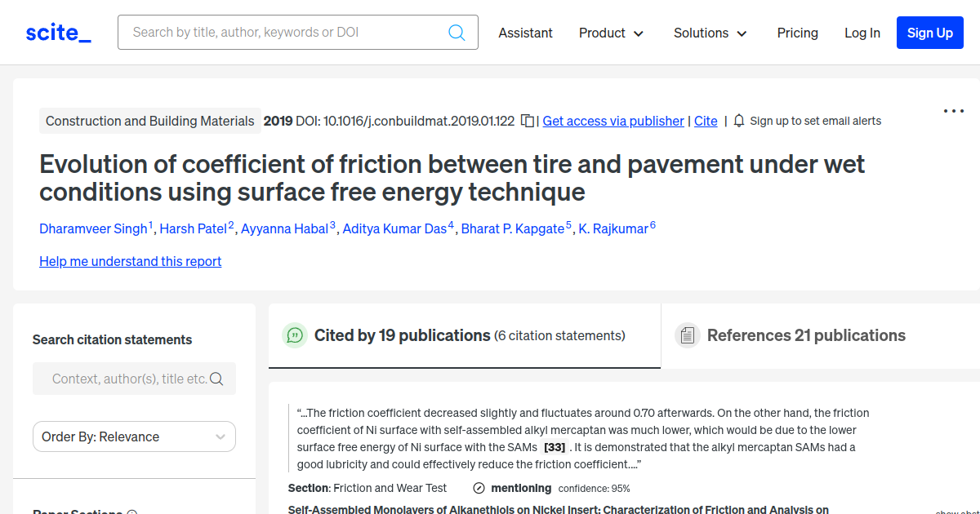
Task: Type in the main search field
Action: 286,33
